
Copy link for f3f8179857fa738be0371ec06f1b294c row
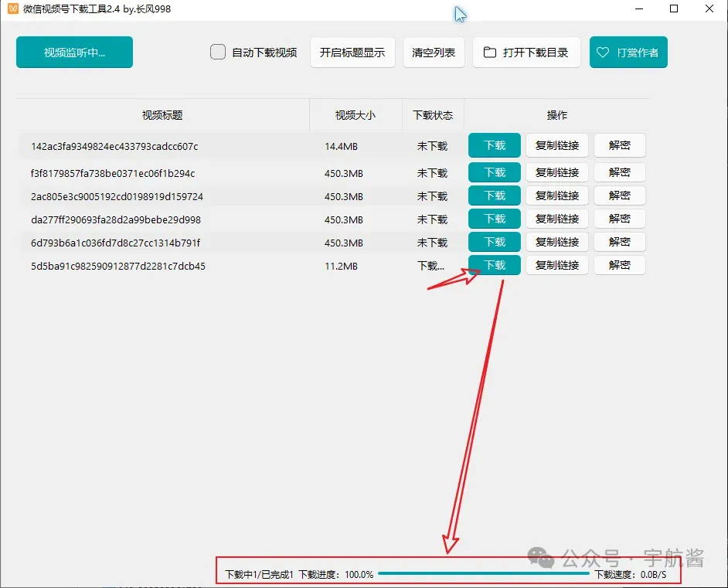(557, 172)
